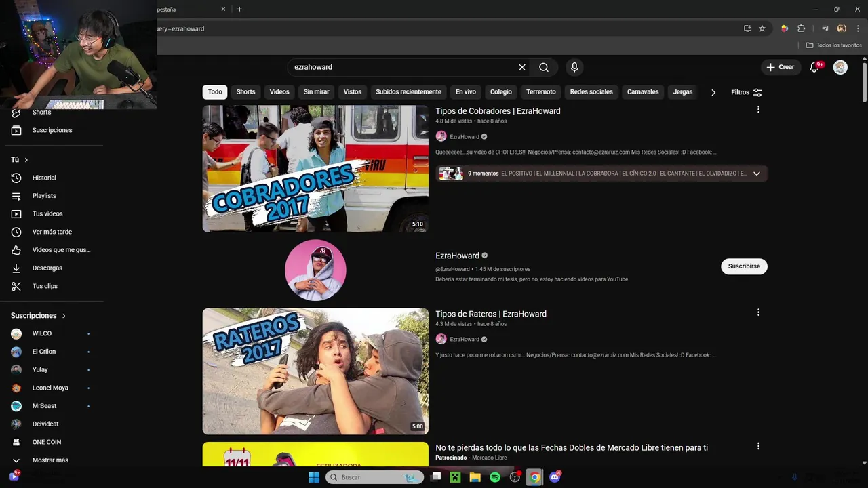868x488 pixels.
Task: Expand the Tú section chevron
Action: [26, 160]
